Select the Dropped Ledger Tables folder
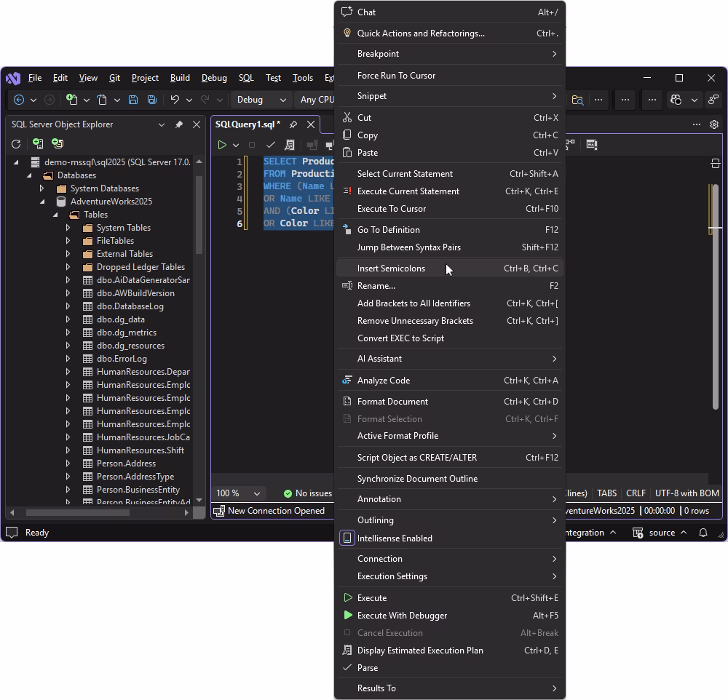728x700 pixels. (x=141, y=267)
